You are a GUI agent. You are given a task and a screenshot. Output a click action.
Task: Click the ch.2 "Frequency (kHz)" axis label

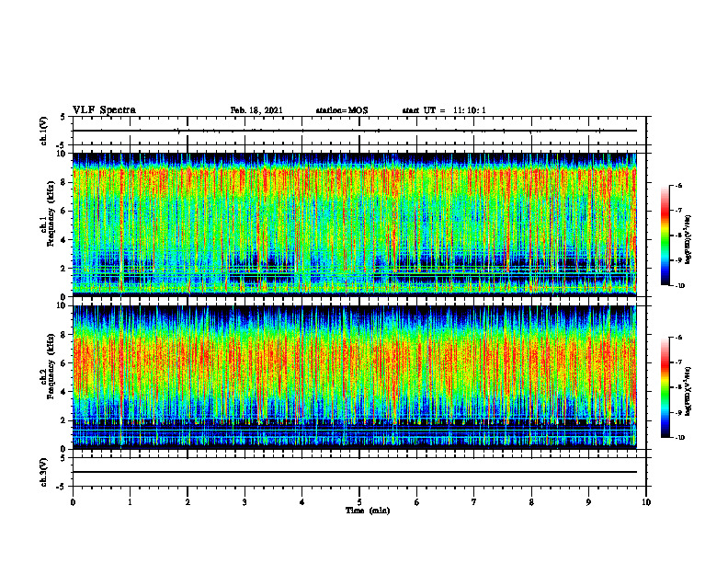point(51,366)
